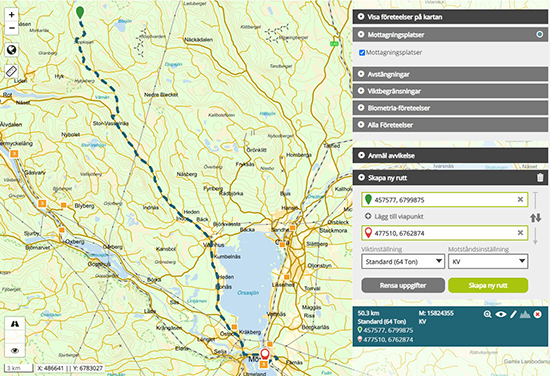Zoom in the map with plus button

pyautogui.click(x=12, y=14)
